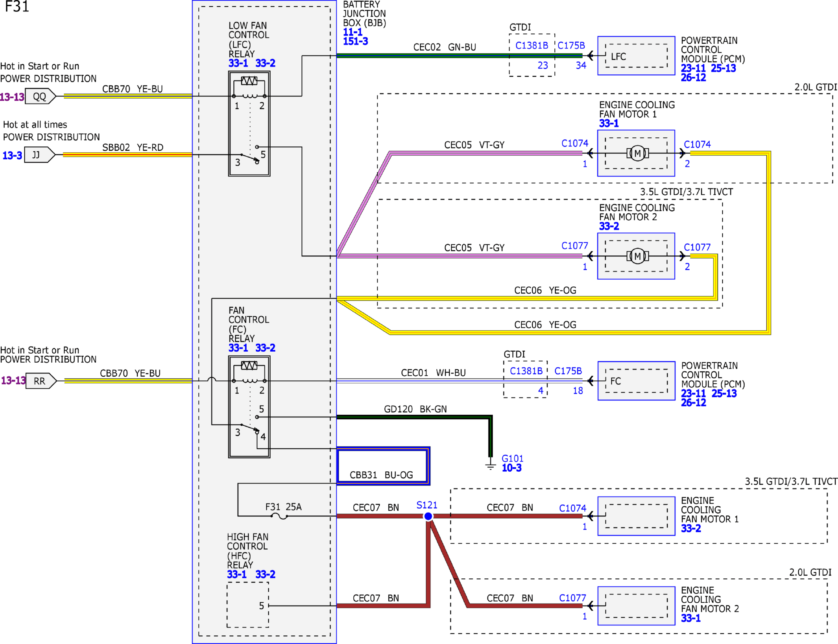Click the 26-12 reference under the top PCM
Screen dimensions: 838x644
coord(693,78)
